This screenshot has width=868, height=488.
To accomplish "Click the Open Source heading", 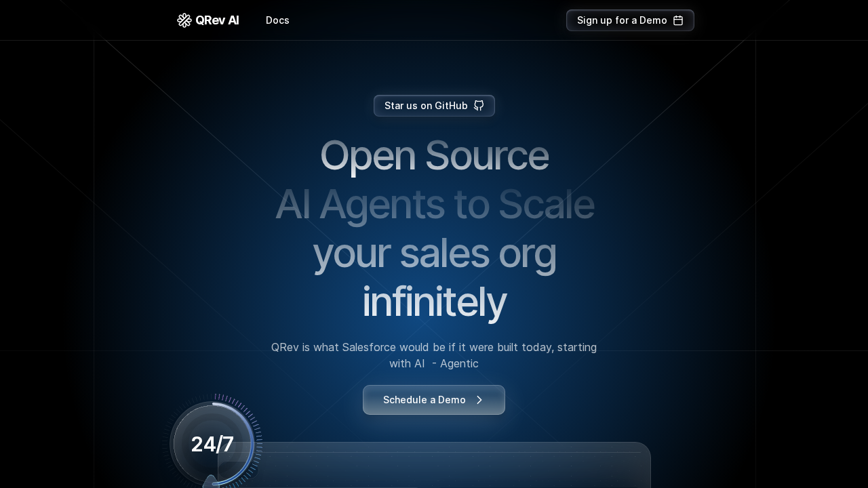I will pyautogui.click(x=434, y=155).
